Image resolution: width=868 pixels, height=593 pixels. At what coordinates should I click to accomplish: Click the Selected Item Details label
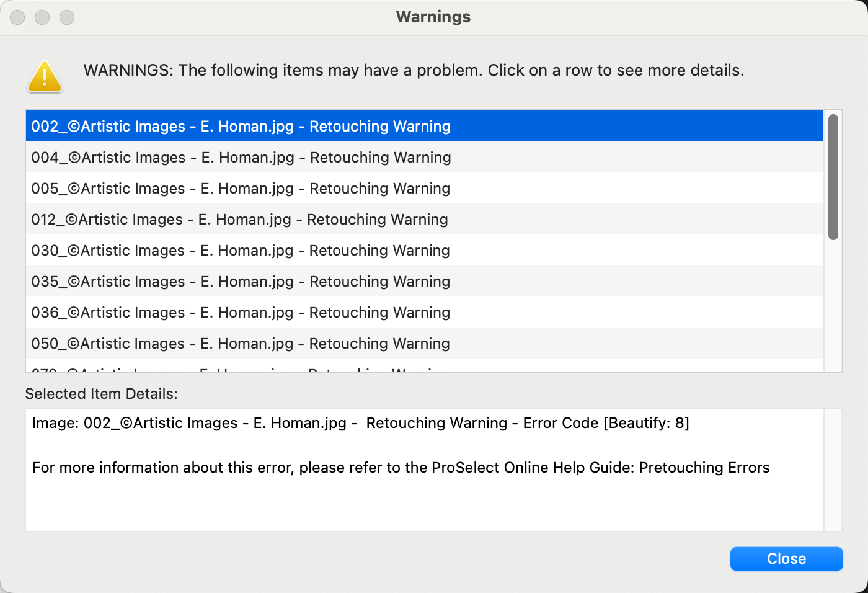click(x=101, y=394)
